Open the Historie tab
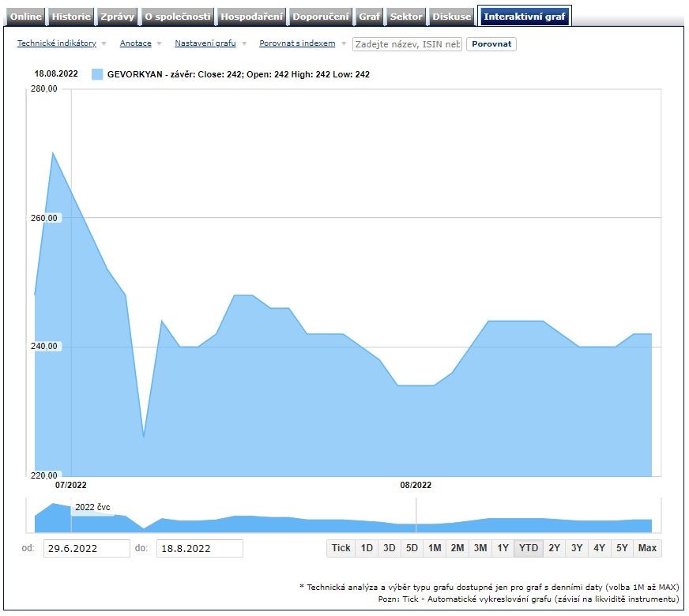This screenshot has height=616, width=689. point(71,17)
